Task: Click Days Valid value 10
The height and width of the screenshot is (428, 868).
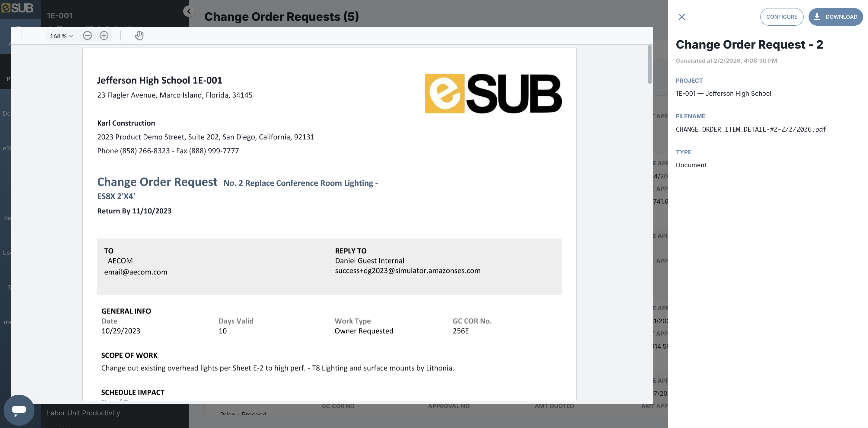Action: click(222, 331)
